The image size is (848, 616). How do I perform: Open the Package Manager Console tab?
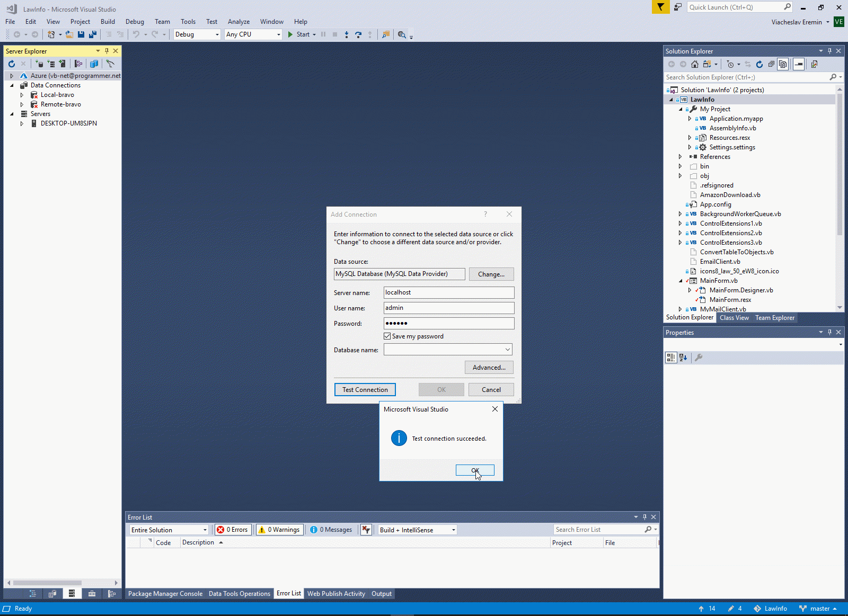[x=165, y=594]
